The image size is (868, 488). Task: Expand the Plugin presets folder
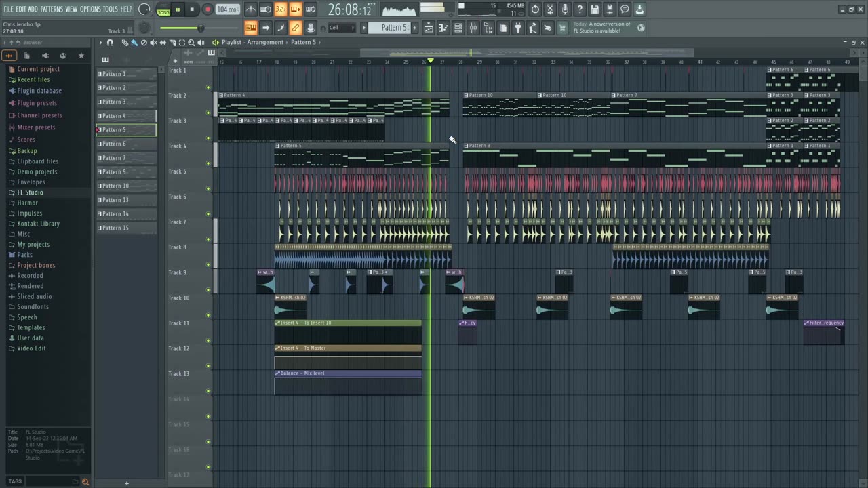[37, 103]
